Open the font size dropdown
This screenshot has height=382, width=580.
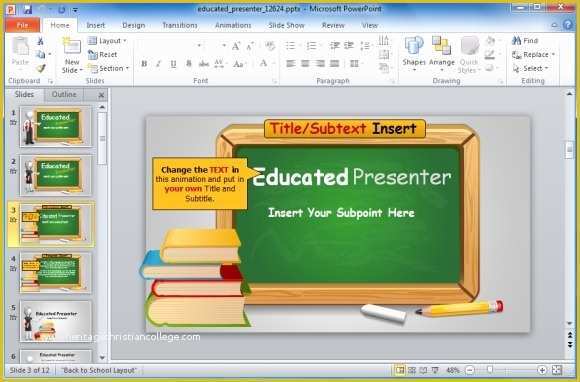coord(224,46)
